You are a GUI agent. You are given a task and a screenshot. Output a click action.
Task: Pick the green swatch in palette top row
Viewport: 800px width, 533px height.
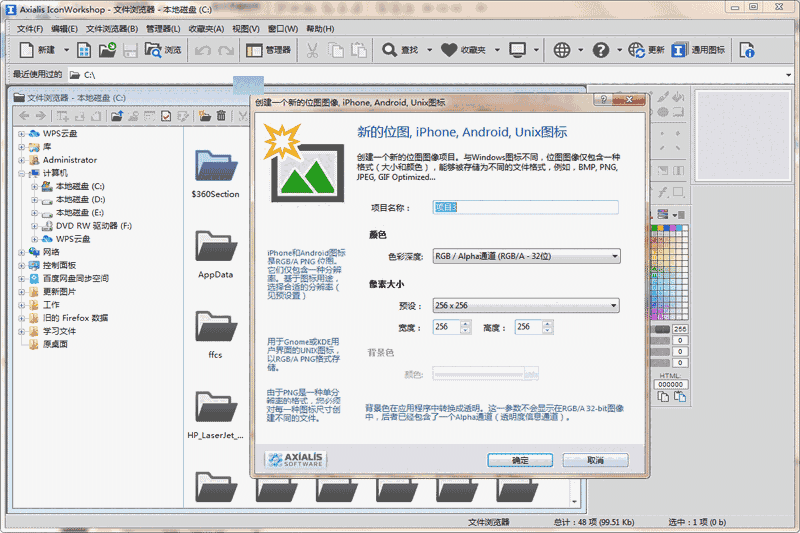(655, 228)
